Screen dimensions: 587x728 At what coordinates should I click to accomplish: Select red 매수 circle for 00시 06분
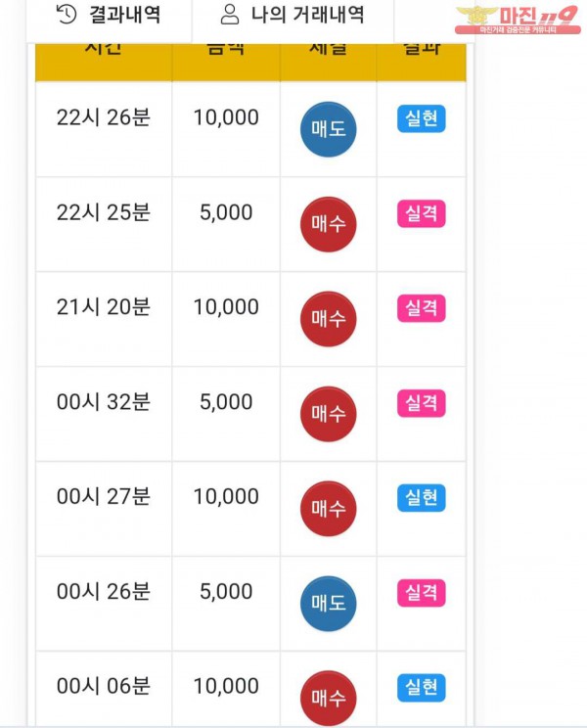[x=328, y=698]
